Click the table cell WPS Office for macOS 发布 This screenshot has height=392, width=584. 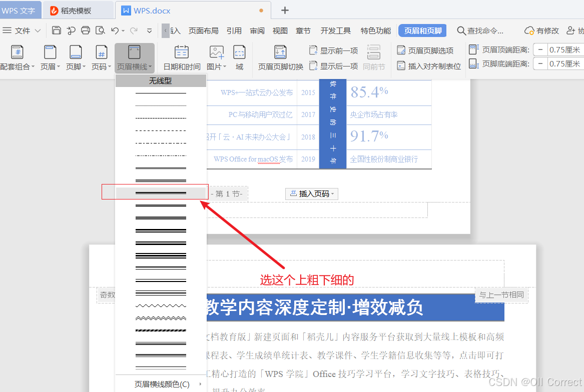pyautogui.click(x=253, y=159)
